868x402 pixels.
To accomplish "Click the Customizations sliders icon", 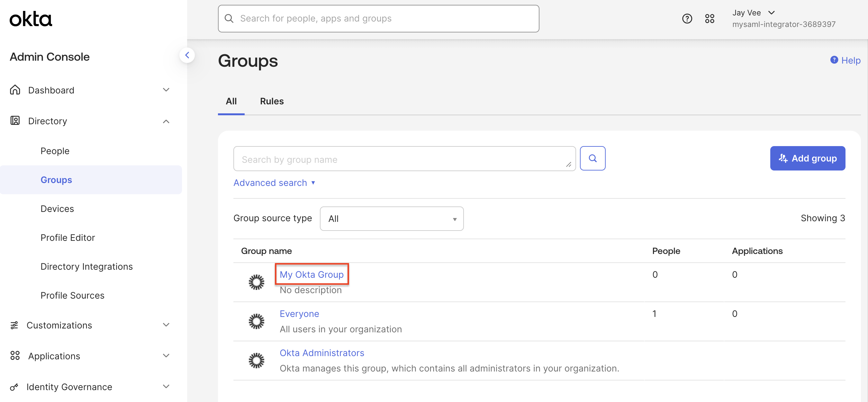I will [14, 325].
